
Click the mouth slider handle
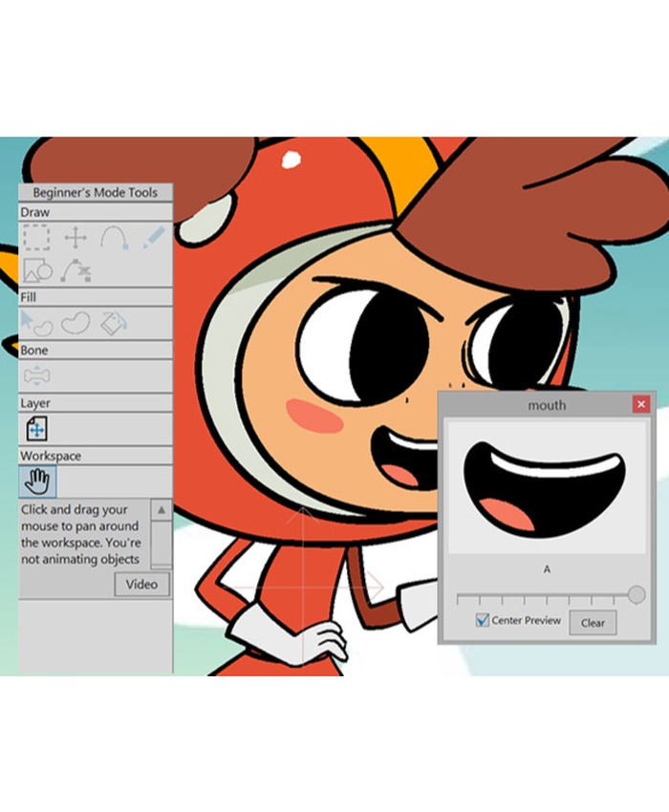click(x=637, y=595)
